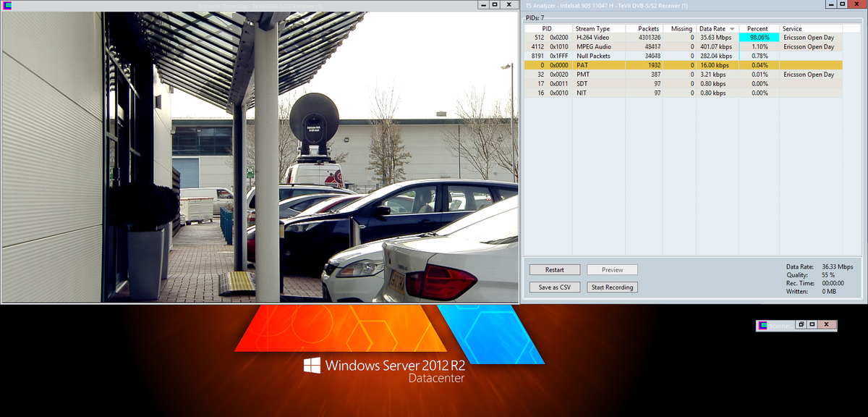
Task: Click the Restart button in TS Analyzer
Action: (x=555, y=270)
